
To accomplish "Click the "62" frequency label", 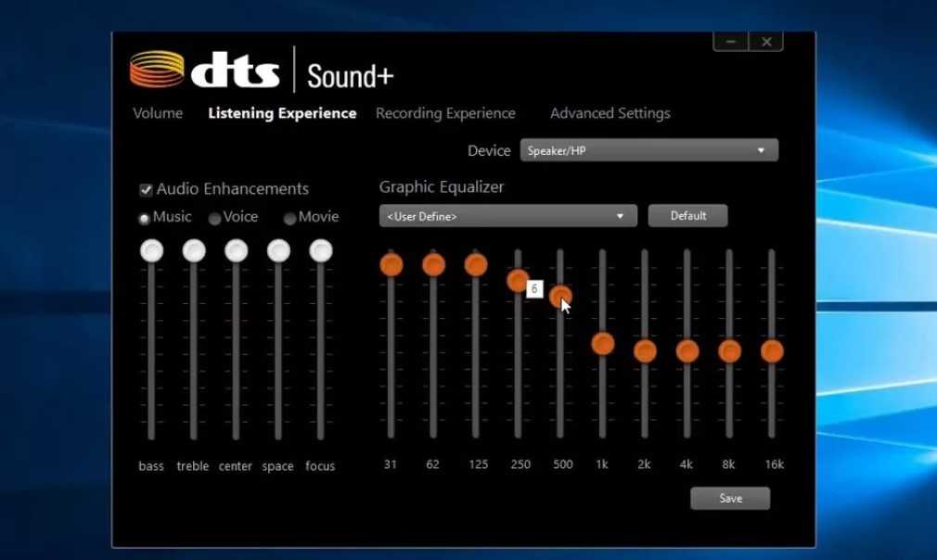I will (432, 465).
